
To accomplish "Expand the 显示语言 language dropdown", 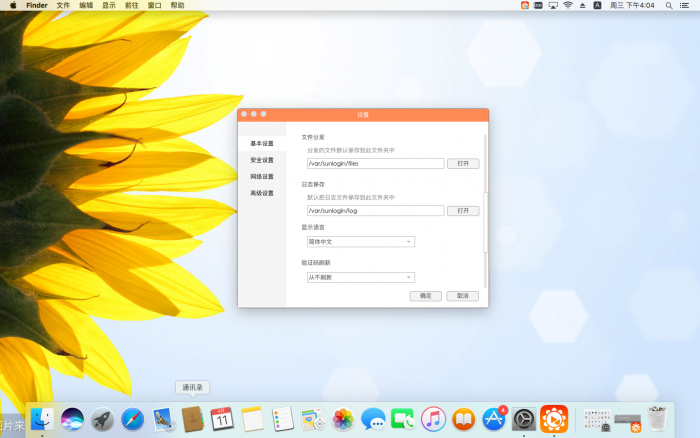I will pyautogui.click(x=360, y=242).
